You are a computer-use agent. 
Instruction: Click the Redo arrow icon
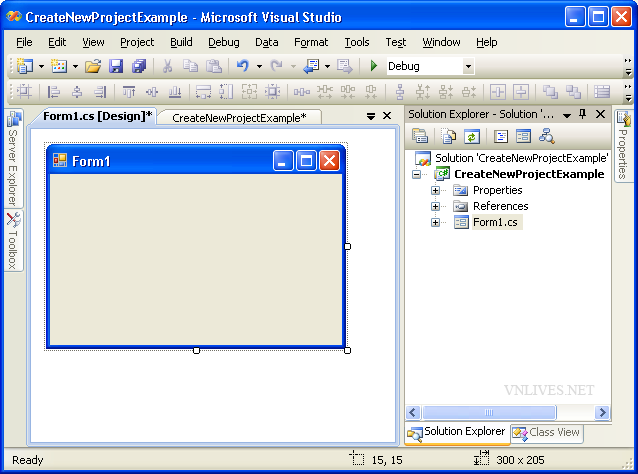[276, 66]
